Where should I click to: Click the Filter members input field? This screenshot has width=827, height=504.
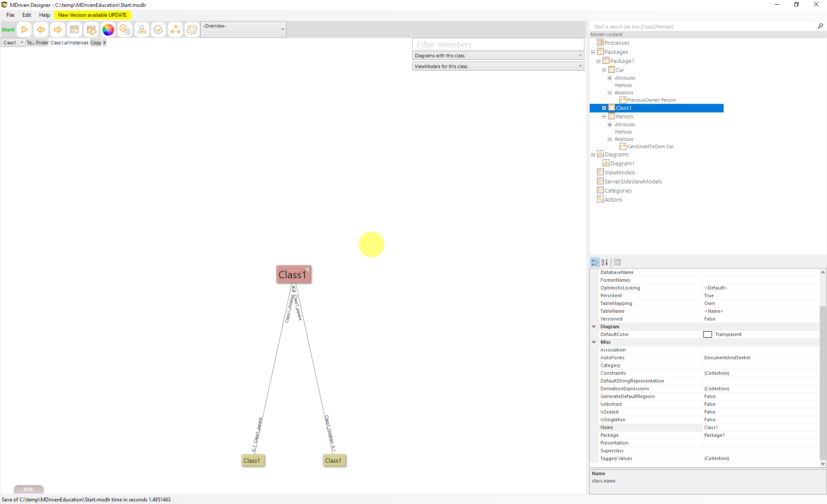click(x=498, y=44)
